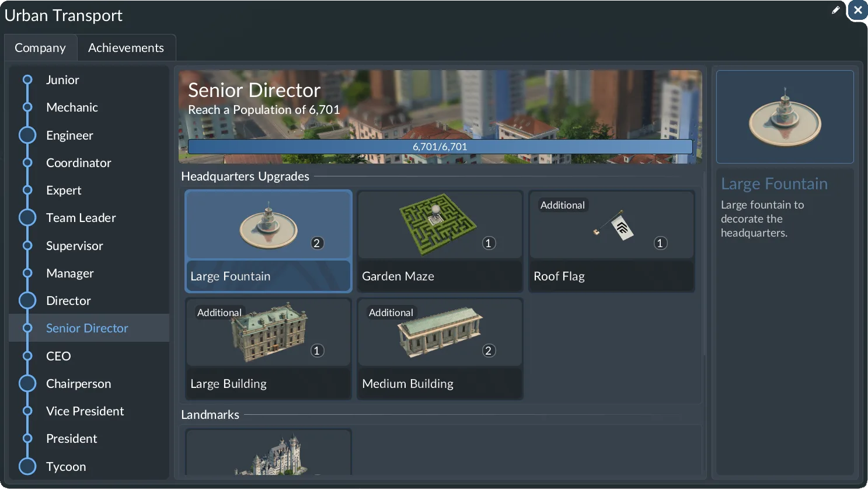Go to the Manager rank
Image resolution: width=868 pixels, height=489 pixels.
point(89,273)
